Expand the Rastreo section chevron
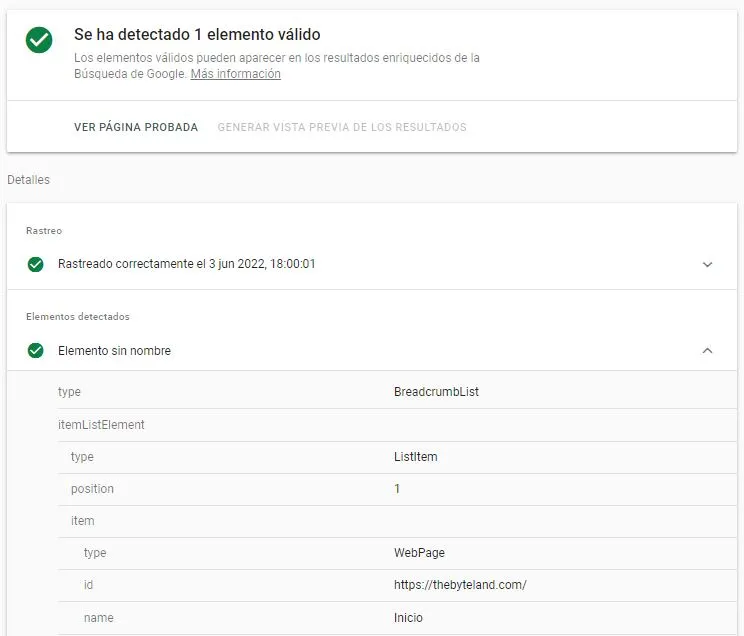Image resolution: width=744 pixels, height=636 pixels. (707, 265)
